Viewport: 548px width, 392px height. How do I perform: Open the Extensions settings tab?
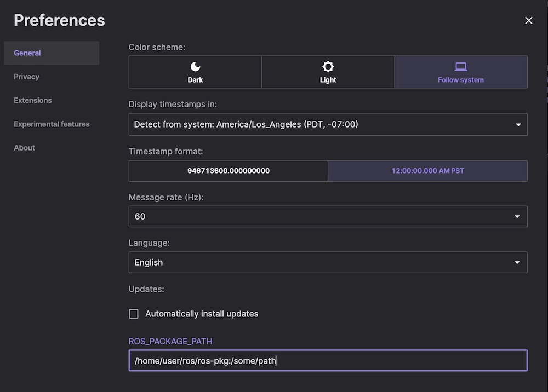point(33,100)
